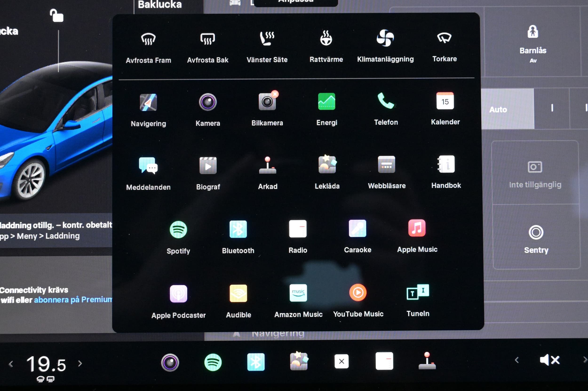588x391 pixels.
Task: Launch the YouTube Music app
Action: [x=358, y=300]
